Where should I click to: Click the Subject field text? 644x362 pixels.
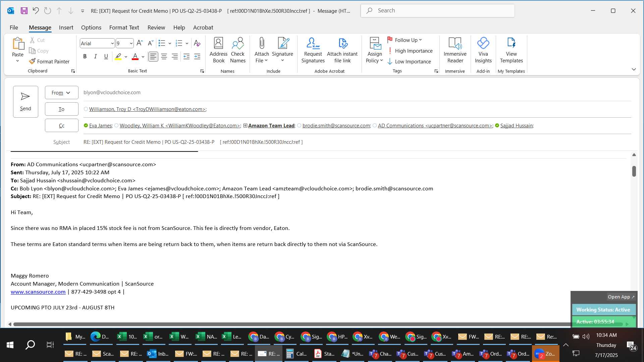193,142
